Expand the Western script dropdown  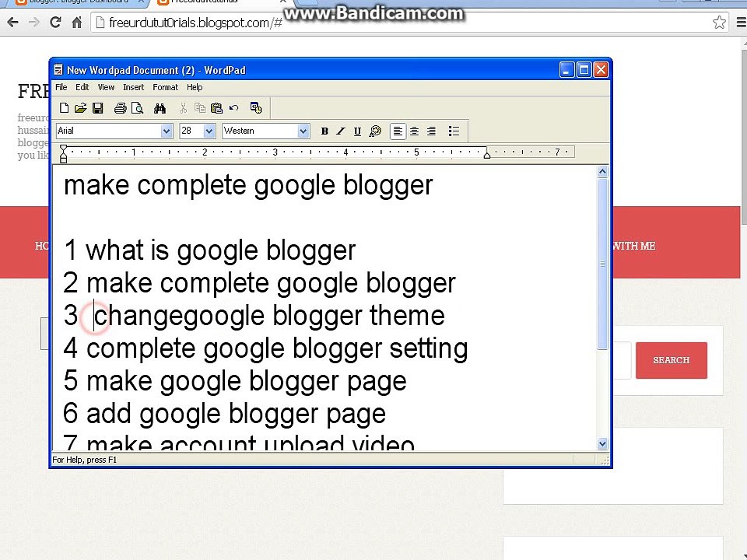pyautogui.click(x=303, y=131)
